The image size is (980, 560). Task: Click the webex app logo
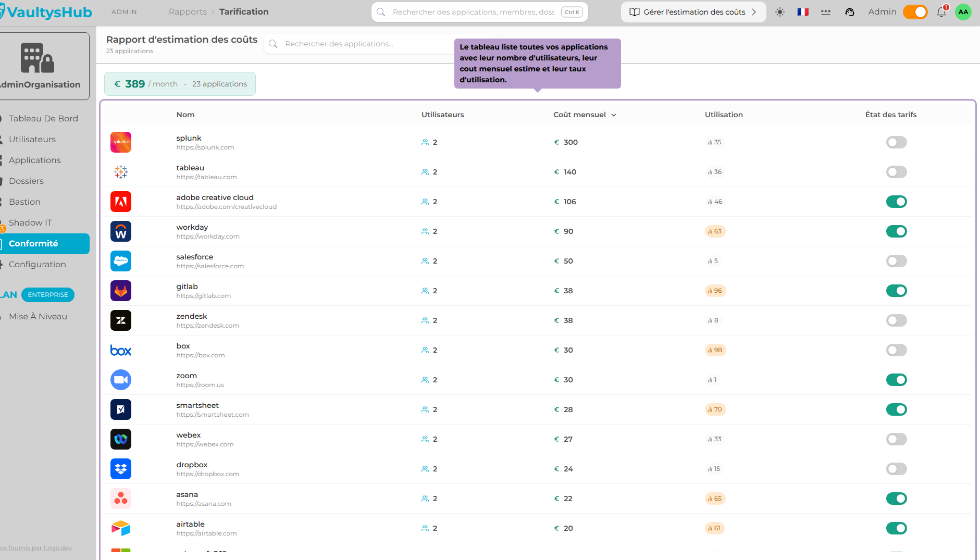(121, 439)
